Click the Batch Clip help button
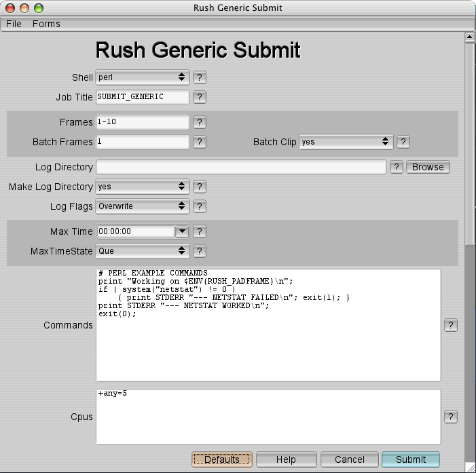The image size is (476, 473). 403,142
